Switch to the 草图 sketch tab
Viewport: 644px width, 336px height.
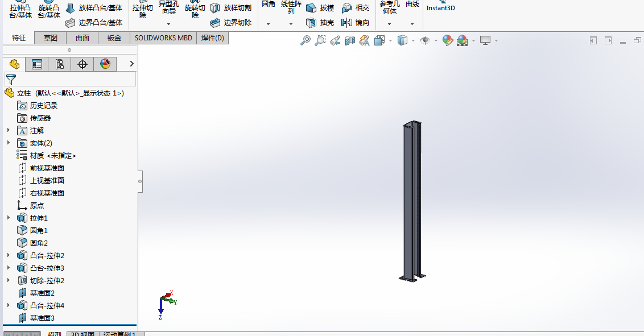click(x=51, y=38)
